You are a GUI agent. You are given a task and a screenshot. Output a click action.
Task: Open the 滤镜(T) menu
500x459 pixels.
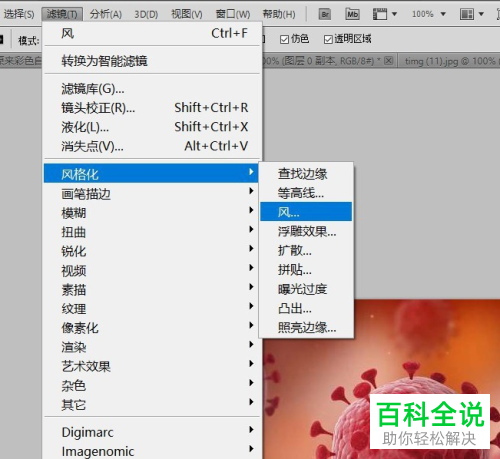62,14
